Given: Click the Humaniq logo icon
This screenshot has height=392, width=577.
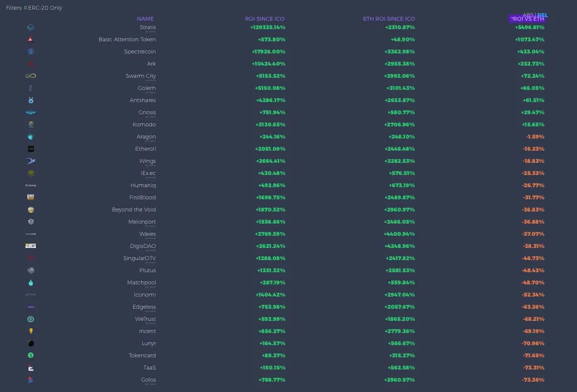Looking at the screenshot, I should (30, 185).
